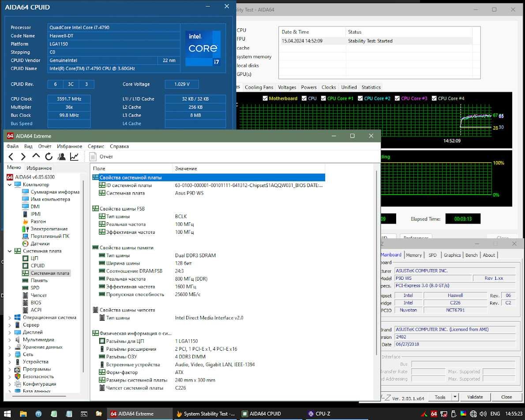This screenshot has width=525, height=420.
Task: Switch to the Statistics tab
Action: [371, 87]
